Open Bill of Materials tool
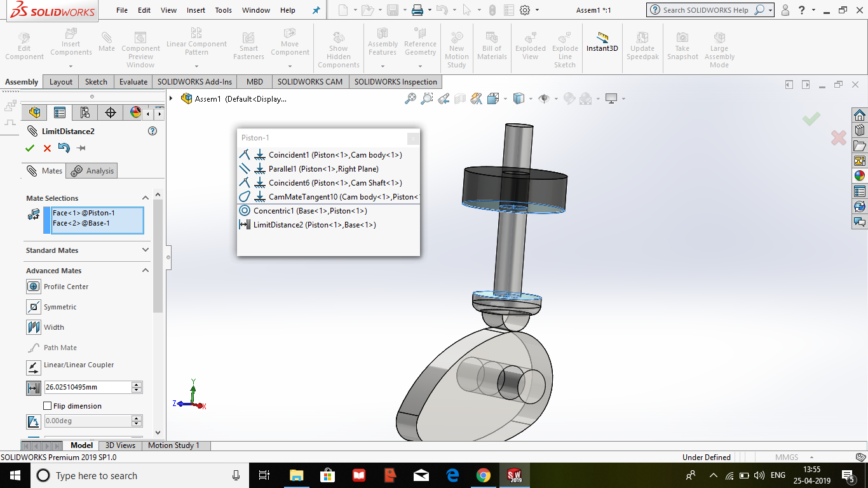This screenshot has width=868, height=488. 492,44
